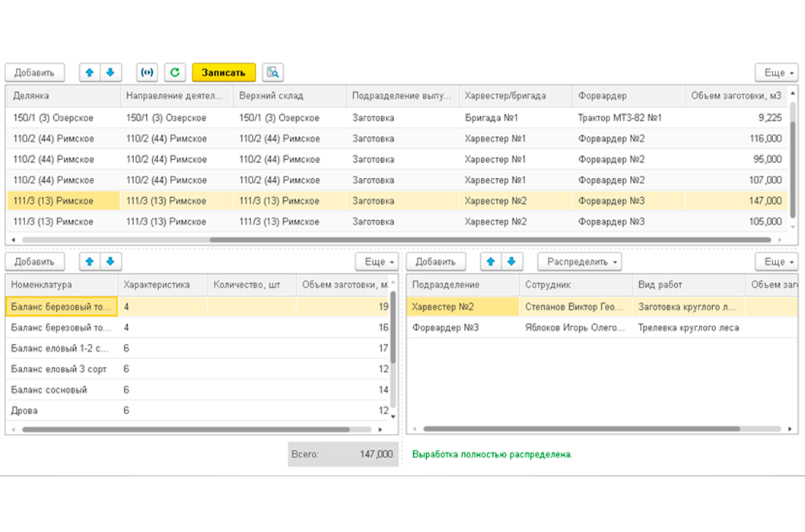Screen dimensions: 805x532
Task: Select Яблоков Игорь Олего... cell
Action: pyautogui.click(x=575, y=327)
